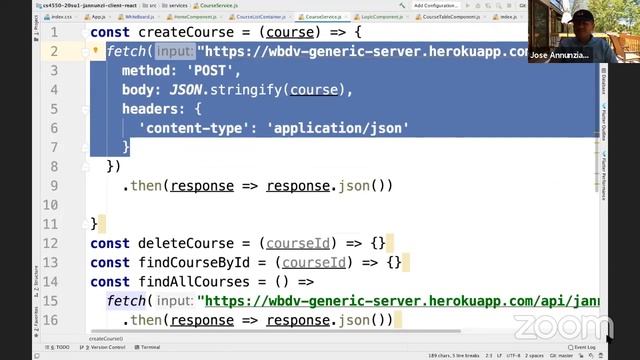This screenshot has height=360, width=640.
Task: Click the horizontal editor scrollbar
Action: [276, 331]
